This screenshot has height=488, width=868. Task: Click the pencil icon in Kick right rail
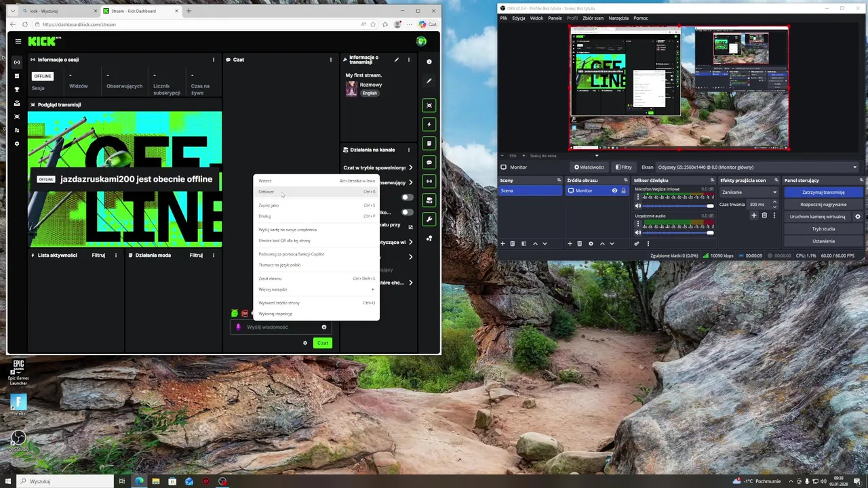pyautogui.click(x=429, y=81)
